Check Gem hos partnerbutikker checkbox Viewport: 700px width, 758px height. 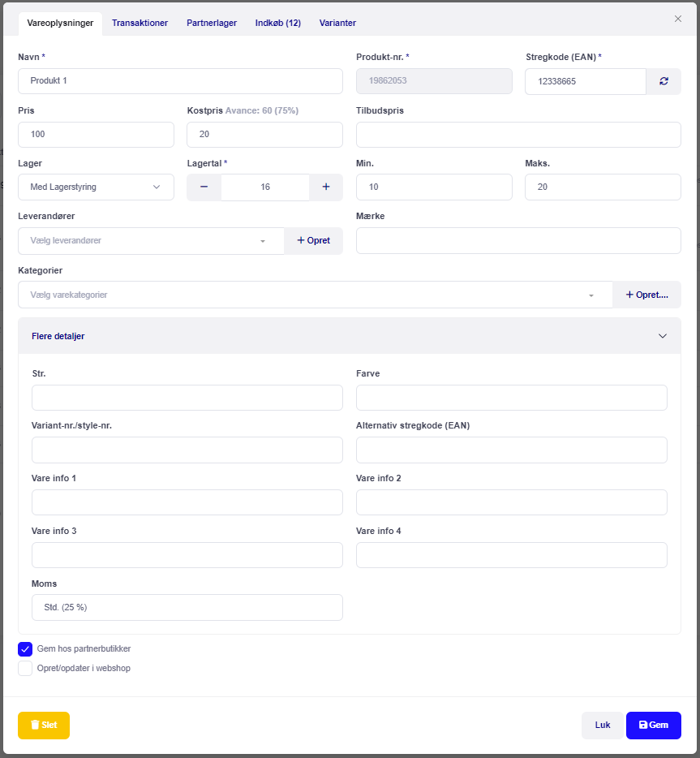[x=25, y=648]
